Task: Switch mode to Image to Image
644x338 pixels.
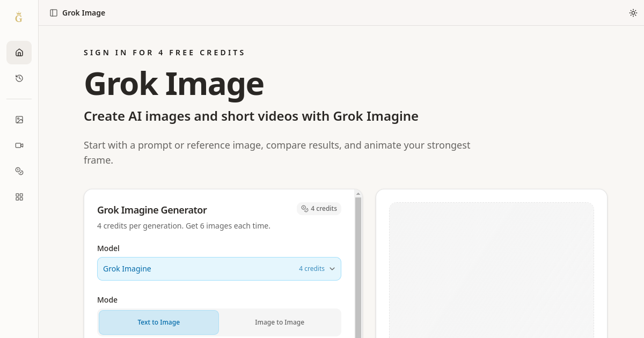Action: (280, 322)
